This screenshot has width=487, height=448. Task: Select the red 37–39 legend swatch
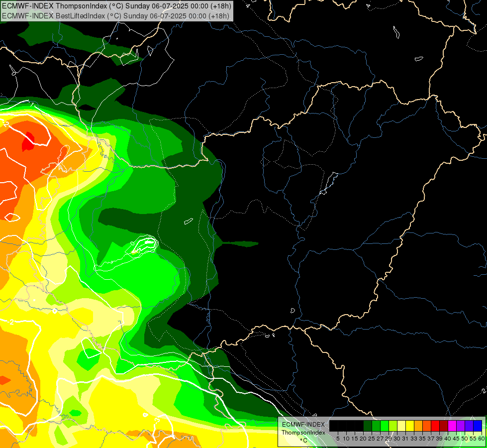click(x=435, y=426)
